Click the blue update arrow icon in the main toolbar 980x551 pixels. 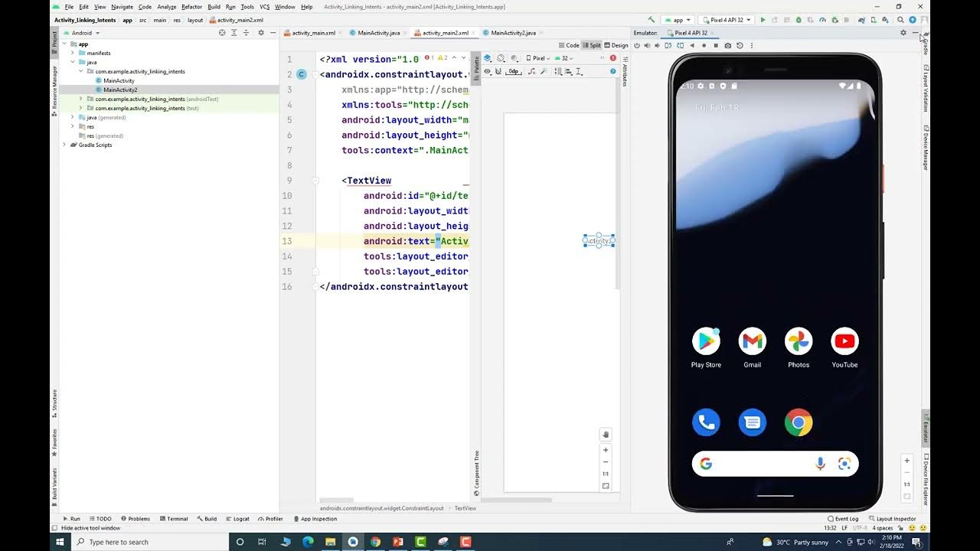(x=913, y=20)
